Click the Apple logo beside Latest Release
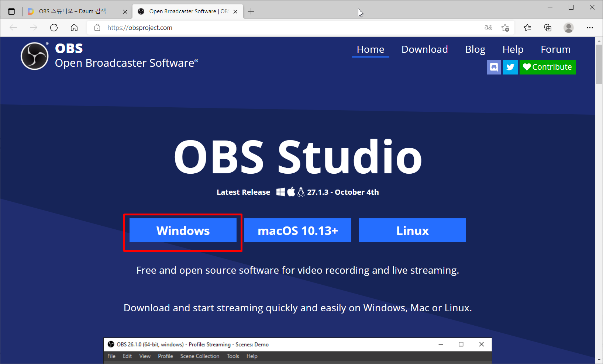The width and height of the screenshot is (603, 364). coord(291,192)
